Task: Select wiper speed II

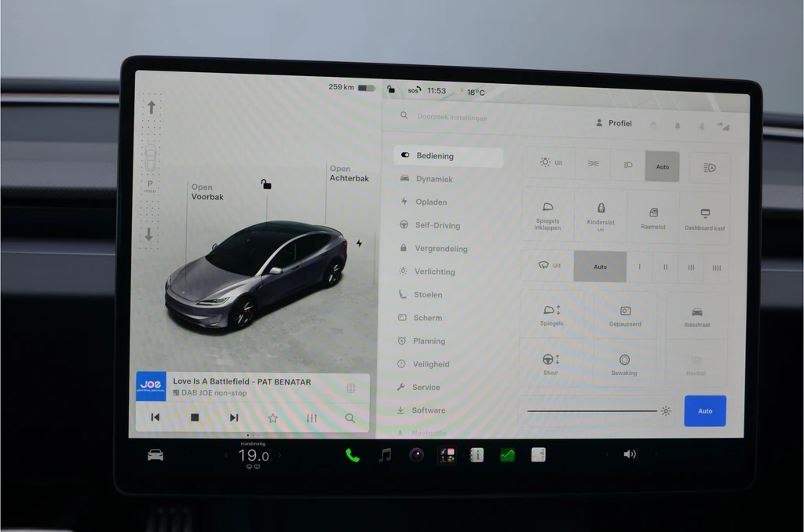Action: 666,267
